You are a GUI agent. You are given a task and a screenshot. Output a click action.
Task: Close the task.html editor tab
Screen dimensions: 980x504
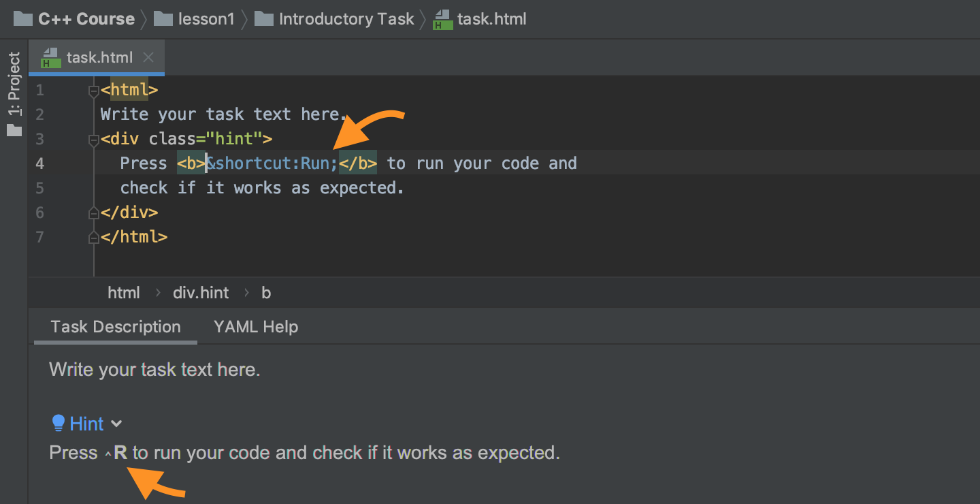point(149,58)
